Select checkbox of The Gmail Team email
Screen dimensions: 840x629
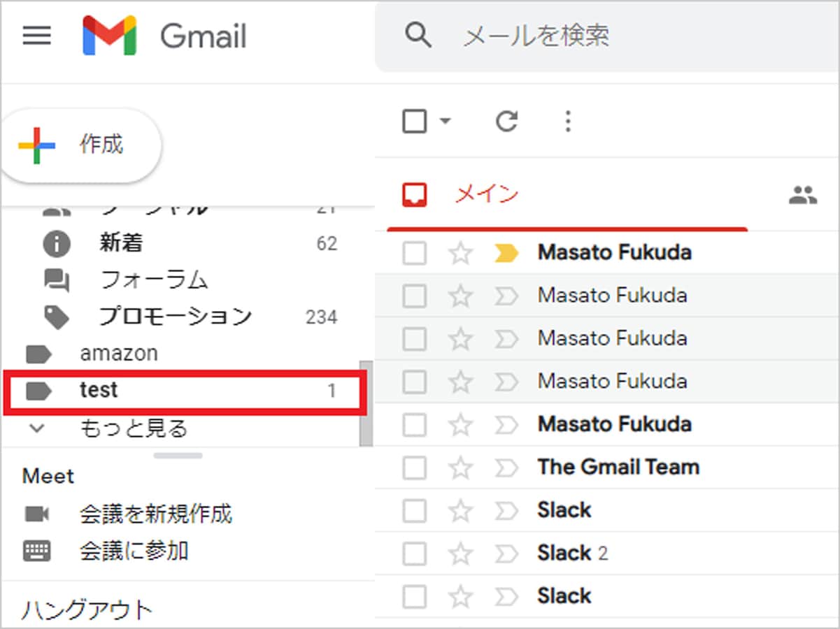point(415,467)
